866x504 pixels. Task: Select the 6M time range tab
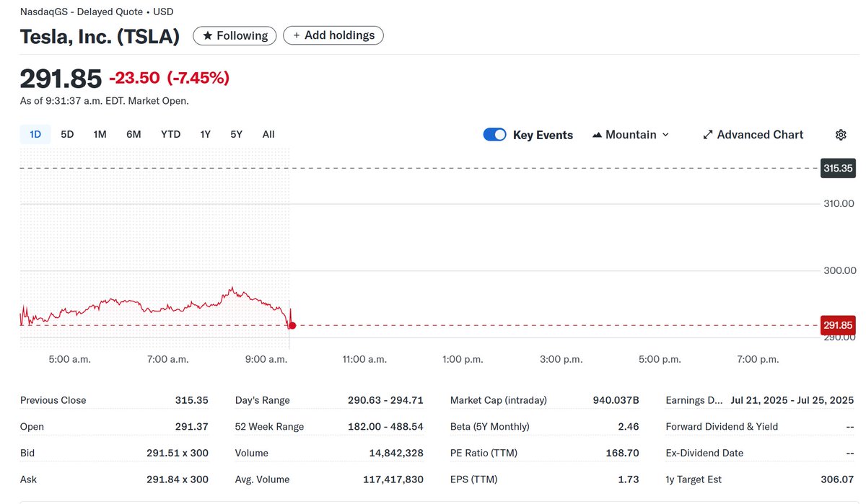[x=134, y=134]
